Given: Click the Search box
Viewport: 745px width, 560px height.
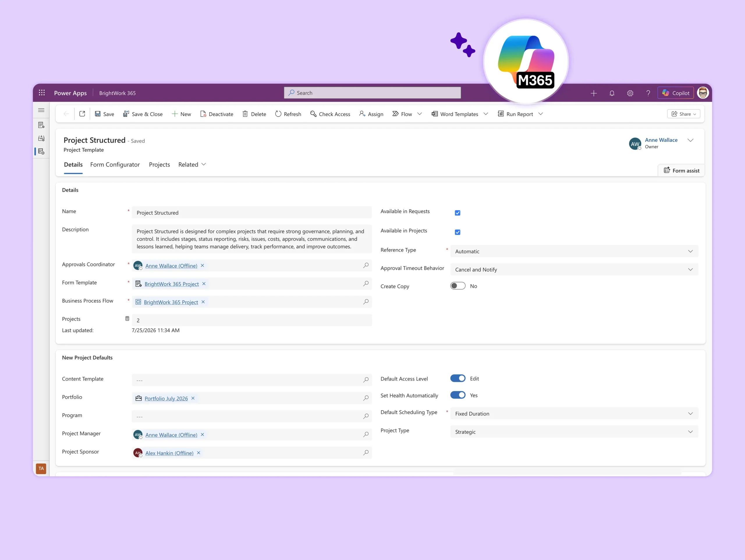Looking at the screenshot, I should point(372,93).
